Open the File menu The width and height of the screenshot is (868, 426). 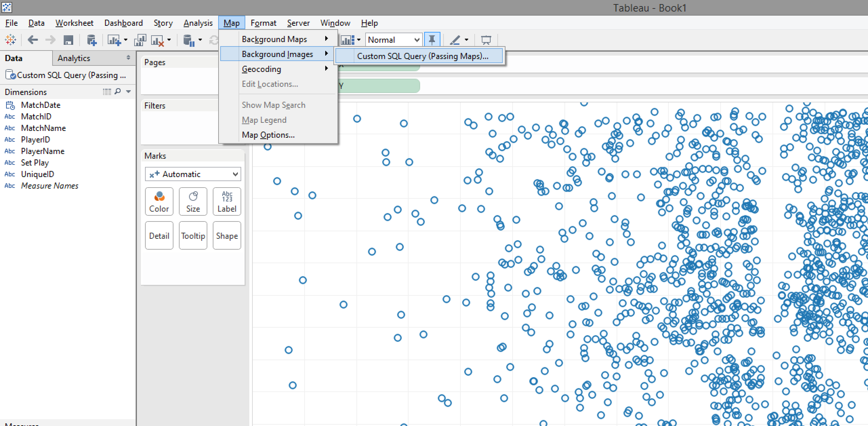12,23
